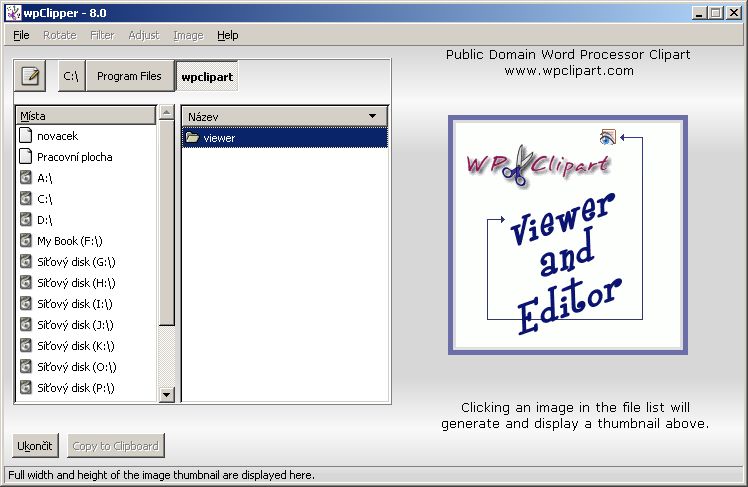Click the Pracovní plocha desktop icon
Viewport: 748px width, 487px height.
click(25, 157)
